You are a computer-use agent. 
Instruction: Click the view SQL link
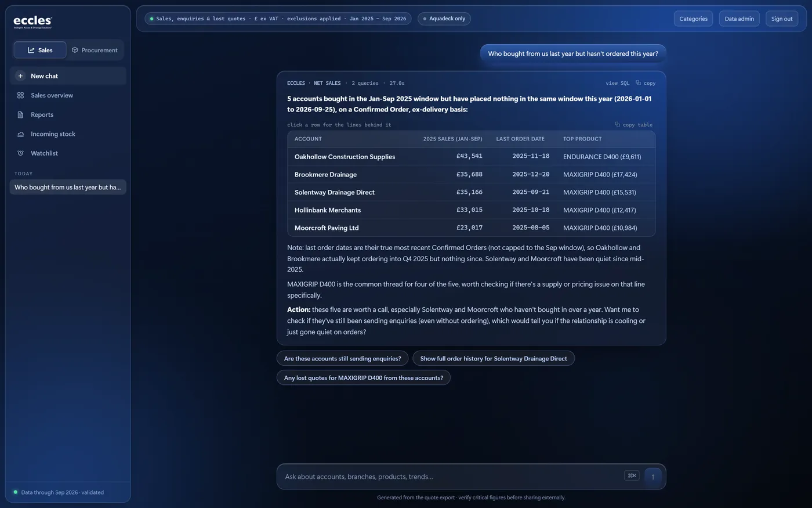(x=617, y=83)
